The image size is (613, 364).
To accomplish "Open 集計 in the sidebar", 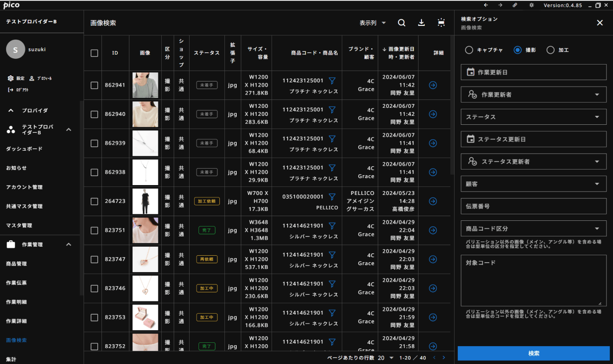I will (x=11, y=360).
